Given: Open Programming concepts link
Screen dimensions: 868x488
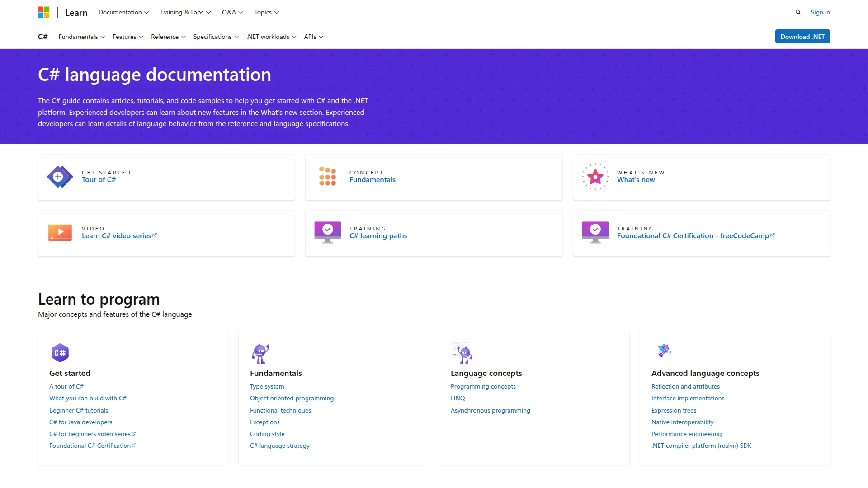Looking at the screenshot, I should coord(483,386).
